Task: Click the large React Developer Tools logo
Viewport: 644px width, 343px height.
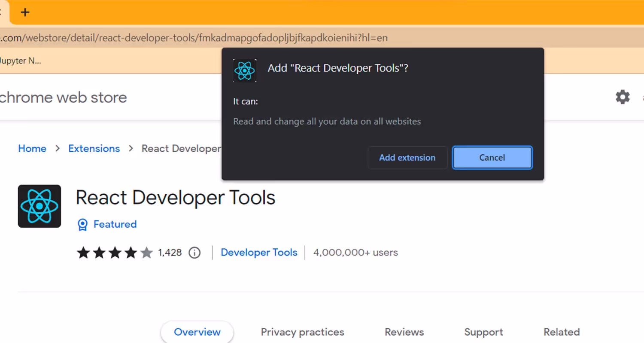Action: click(x=39, y=206)
